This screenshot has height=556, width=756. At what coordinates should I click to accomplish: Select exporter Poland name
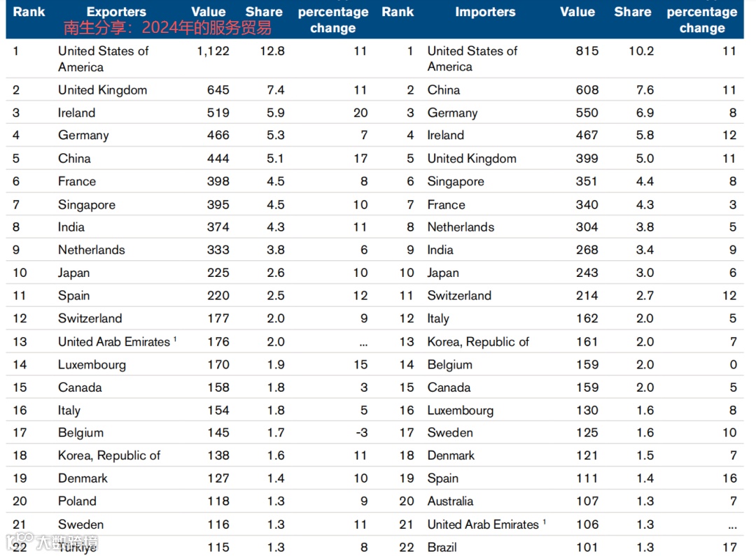[x=77, y=501]
